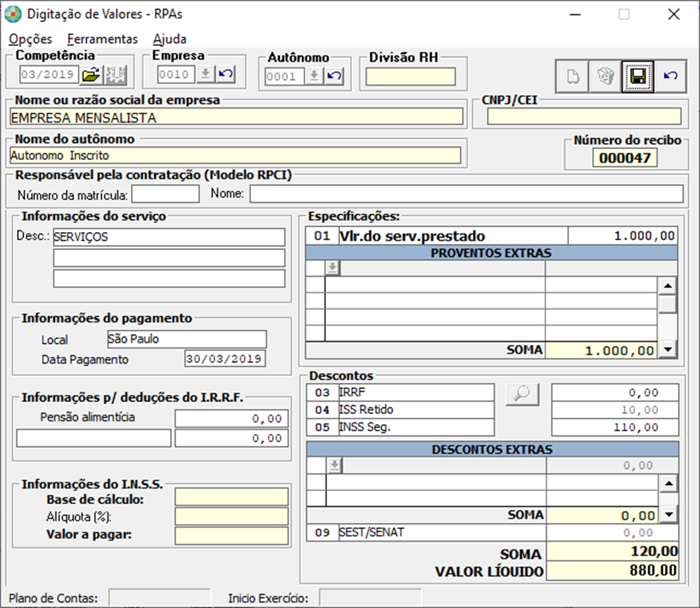Click the Autonomo Inscrito name field

(235, 155)
